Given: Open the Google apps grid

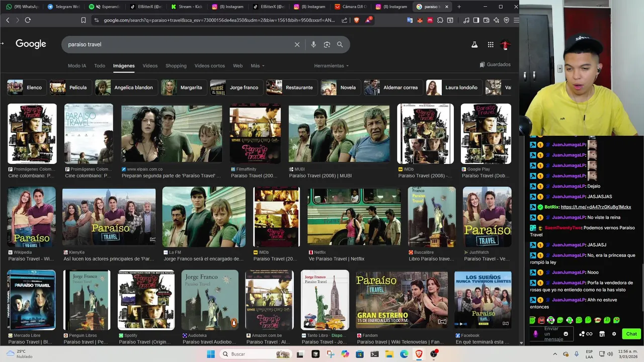Looking at the screenshot, I should click(491, 45).
